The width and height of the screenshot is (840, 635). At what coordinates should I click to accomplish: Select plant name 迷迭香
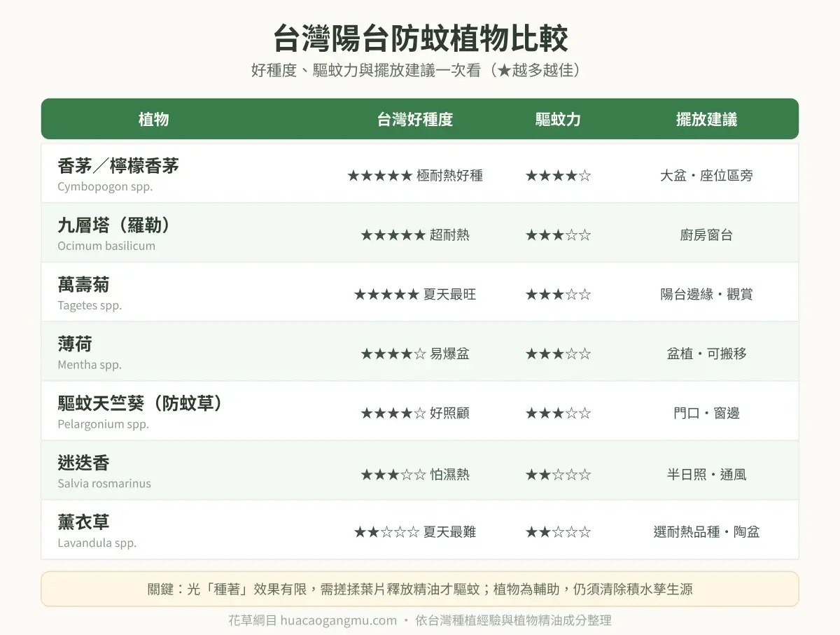(83, 463)
